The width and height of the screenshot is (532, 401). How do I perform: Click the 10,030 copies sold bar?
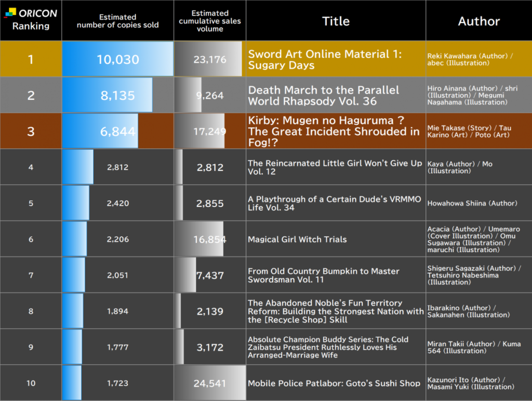pos(118,59)
